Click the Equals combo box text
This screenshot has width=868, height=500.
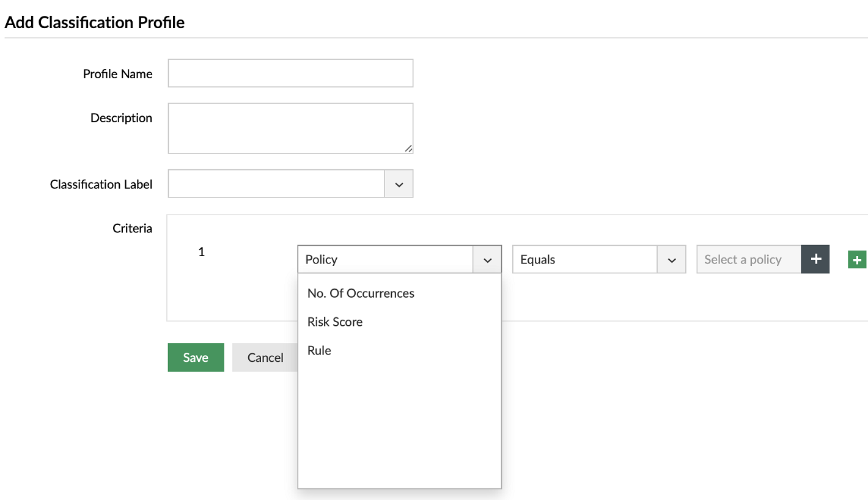[x=584, y=260]
